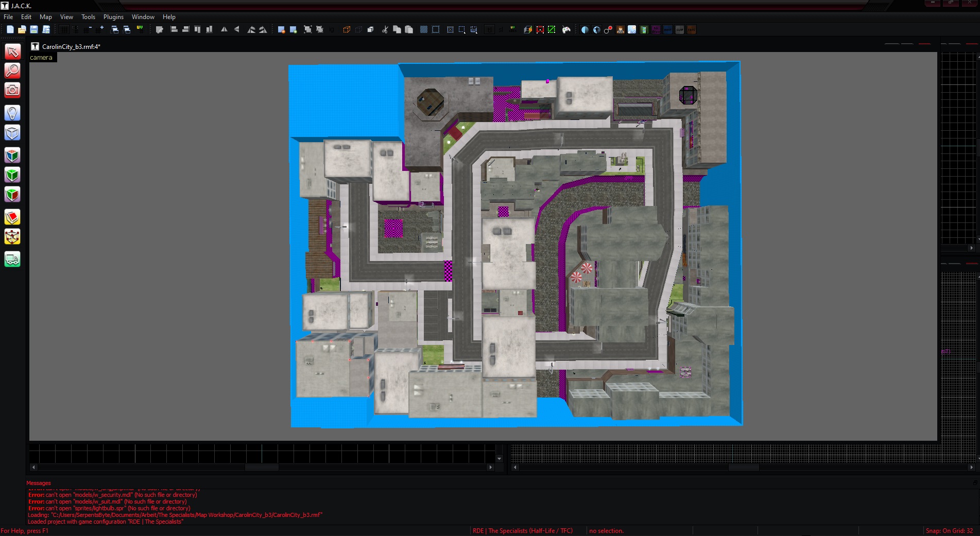Select the Prefab truck tool

(12, 260)
